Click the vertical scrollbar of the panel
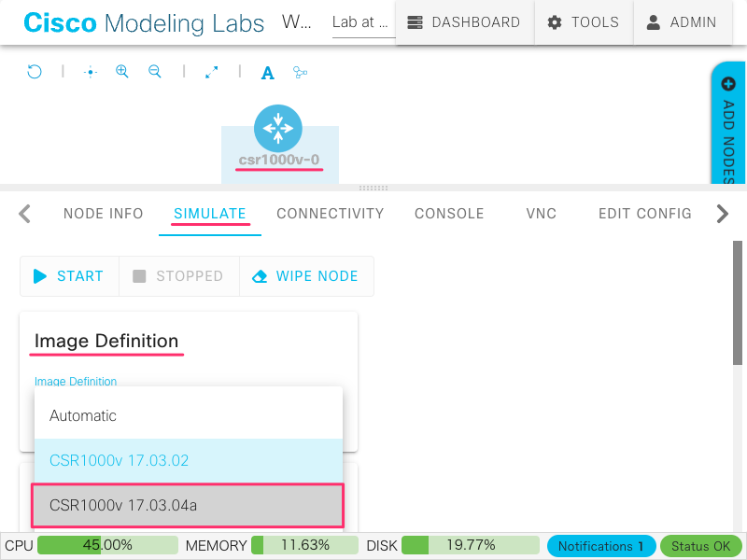This screenshot has width=747, height=560. [738, 302]
